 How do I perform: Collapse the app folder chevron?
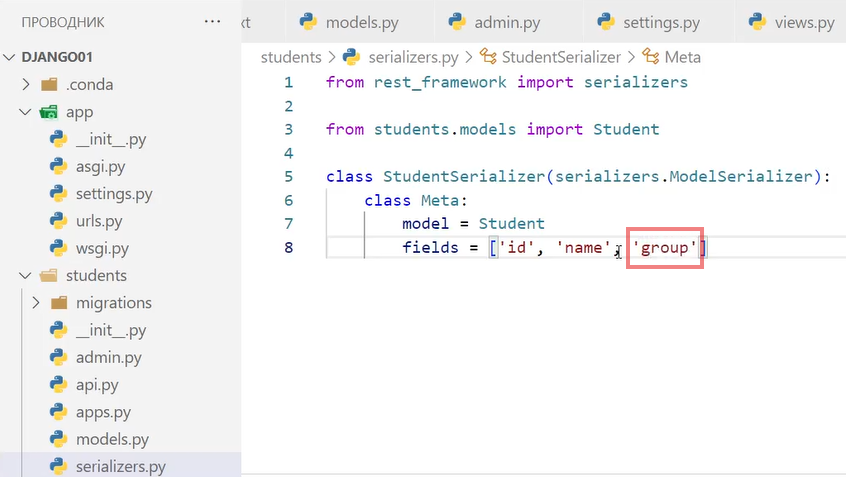point(27,112)
